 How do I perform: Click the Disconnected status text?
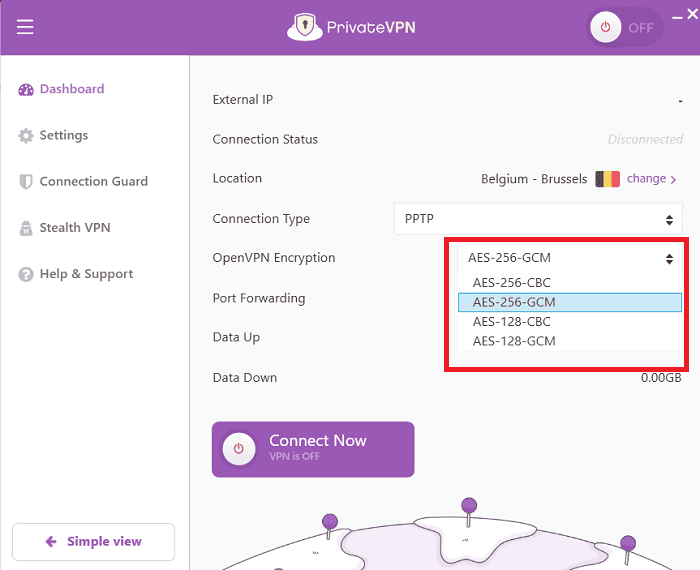coord(645,139)
